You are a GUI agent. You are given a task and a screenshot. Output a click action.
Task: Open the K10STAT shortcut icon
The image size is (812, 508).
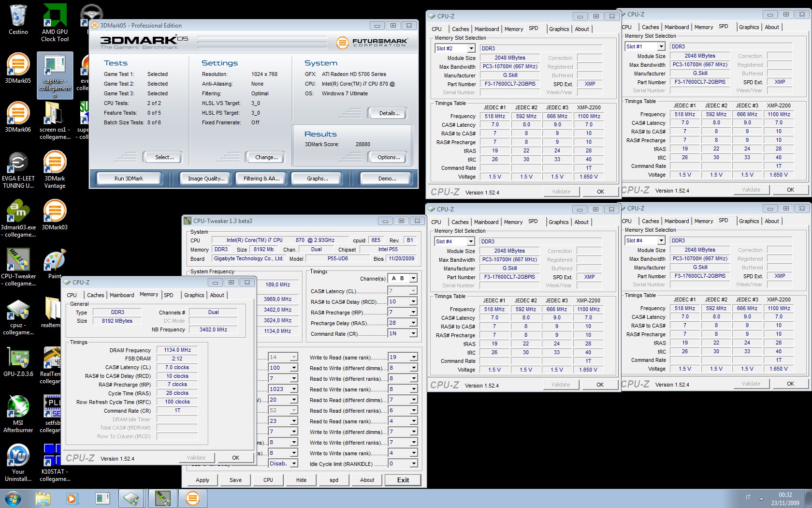click(x=55, y=463)
